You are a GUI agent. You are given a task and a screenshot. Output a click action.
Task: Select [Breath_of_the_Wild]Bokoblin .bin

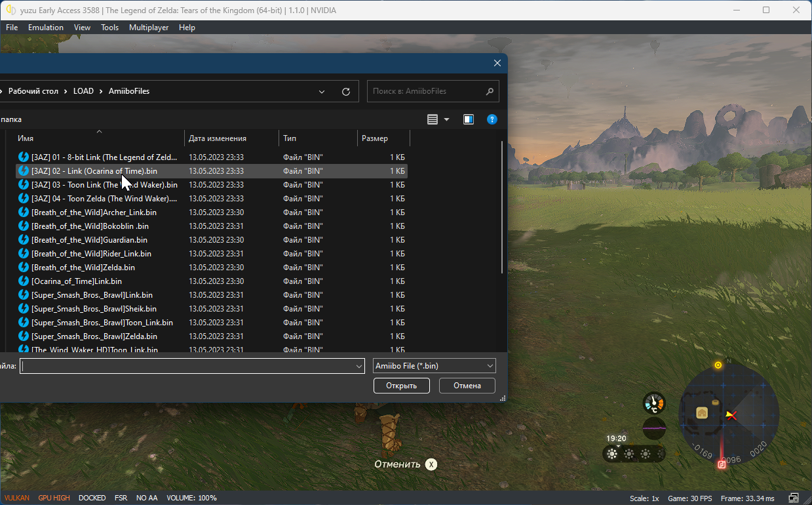[x=212, y=226]
